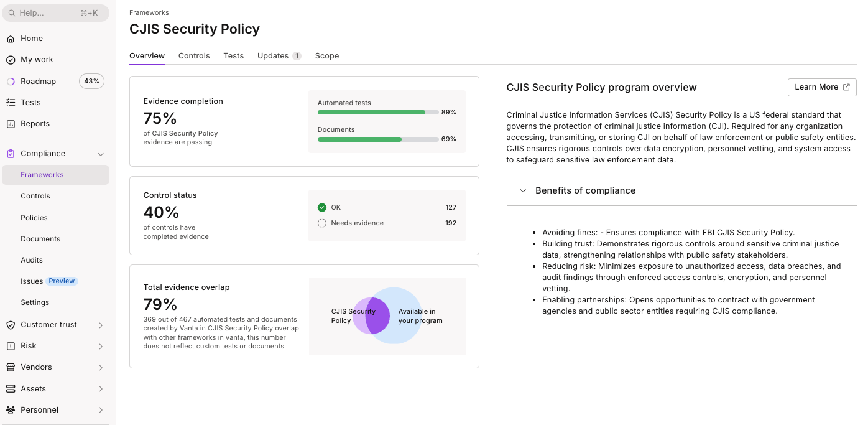Click the Preview badge next to Issues

pos(62,281)
